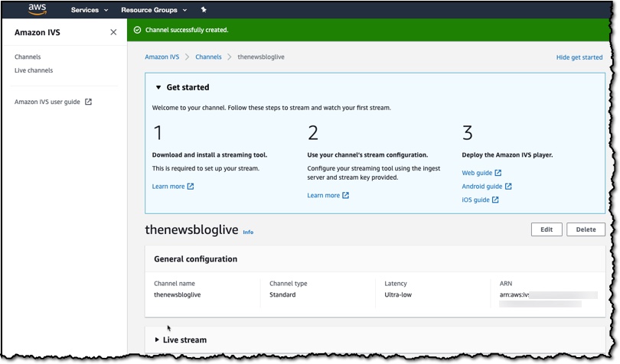The image size is (620, 364).
Task: Close the Amazon IVS sidebar panel
Action: tap(113, 32)
